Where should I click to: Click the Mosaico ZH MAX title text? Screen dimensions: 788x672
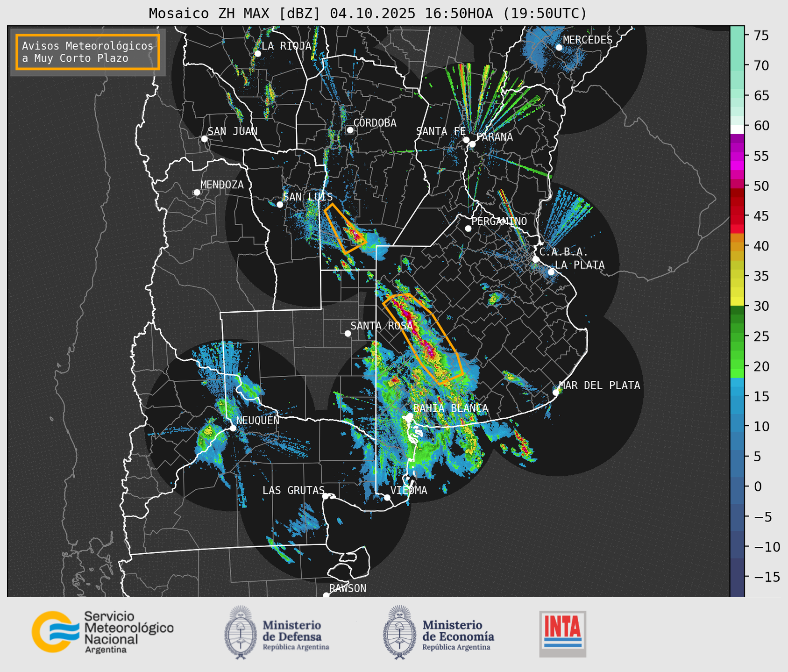tap(368, 14)
